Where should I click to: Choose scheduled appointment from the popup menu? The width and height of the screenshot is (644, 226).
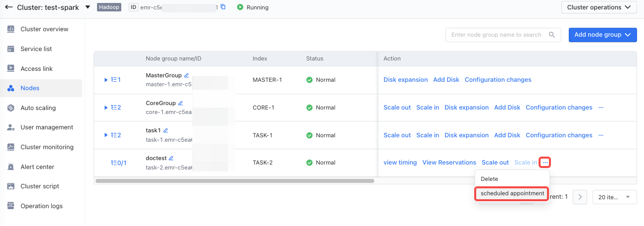[512, 193]
